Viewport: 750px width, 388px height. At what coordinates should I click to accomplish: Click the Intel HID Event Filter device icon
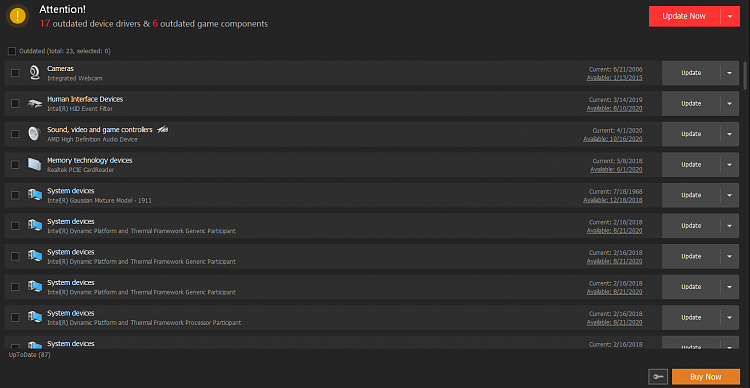(x=34, y=103)
